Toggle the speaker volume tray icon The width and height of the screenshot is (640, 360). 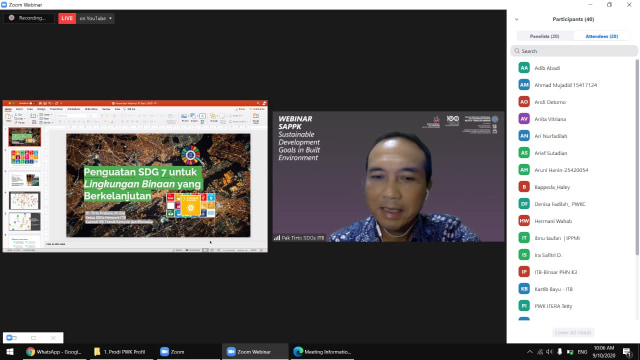(549, 352)
